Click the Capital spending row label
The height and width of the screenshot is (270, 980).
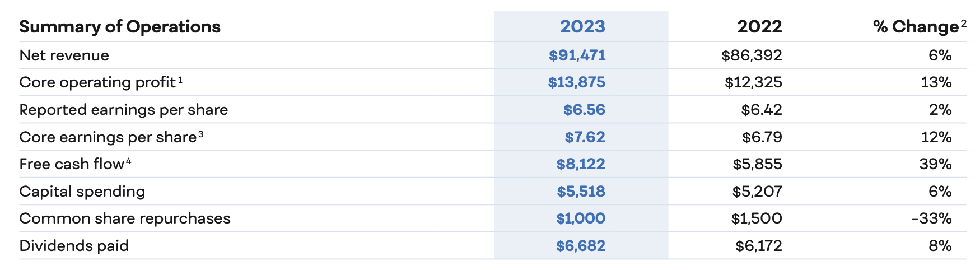tap(82, 192)
